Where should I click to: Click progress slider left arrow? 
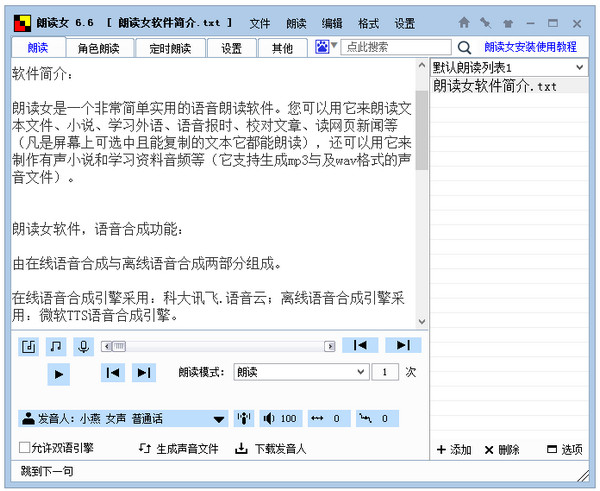click(x=107, y=346)
